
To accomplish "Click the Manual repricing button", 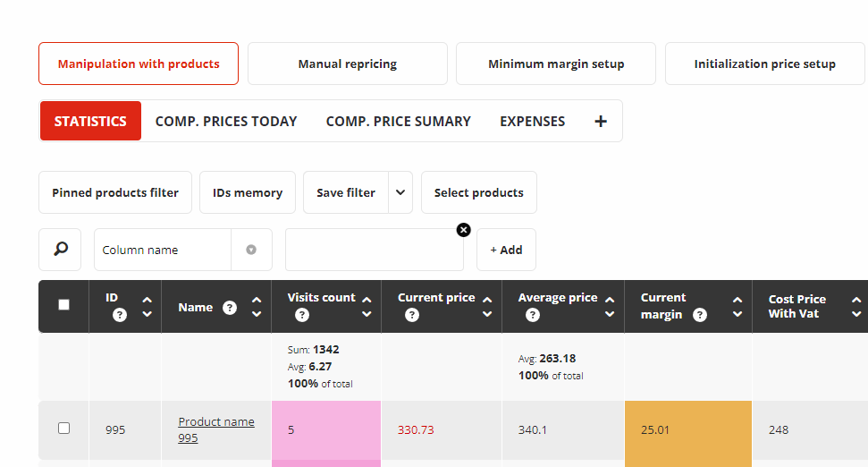I will point(347,64).
